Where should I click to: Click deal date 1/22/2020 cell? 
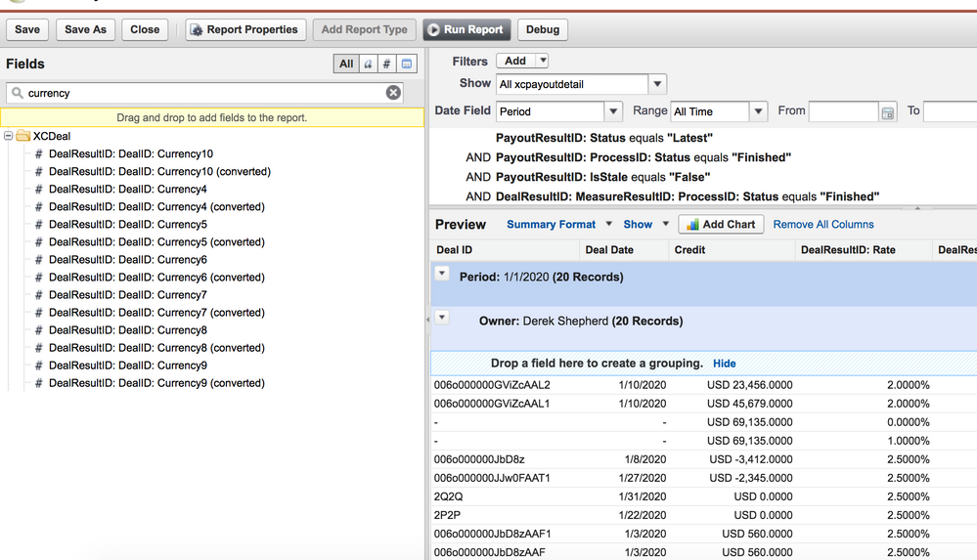pyautogui.click(x=642, y=515)
